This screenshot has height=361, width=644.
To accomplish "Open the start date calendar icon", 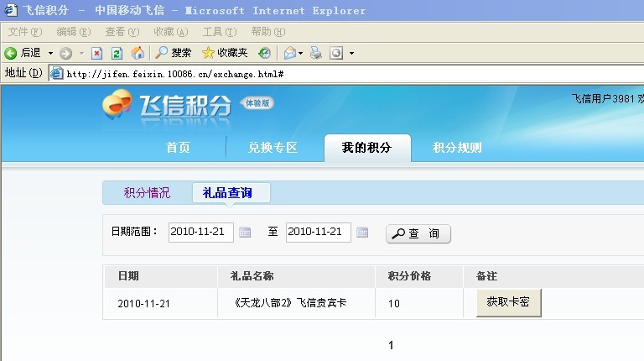I will pos(245,233).
